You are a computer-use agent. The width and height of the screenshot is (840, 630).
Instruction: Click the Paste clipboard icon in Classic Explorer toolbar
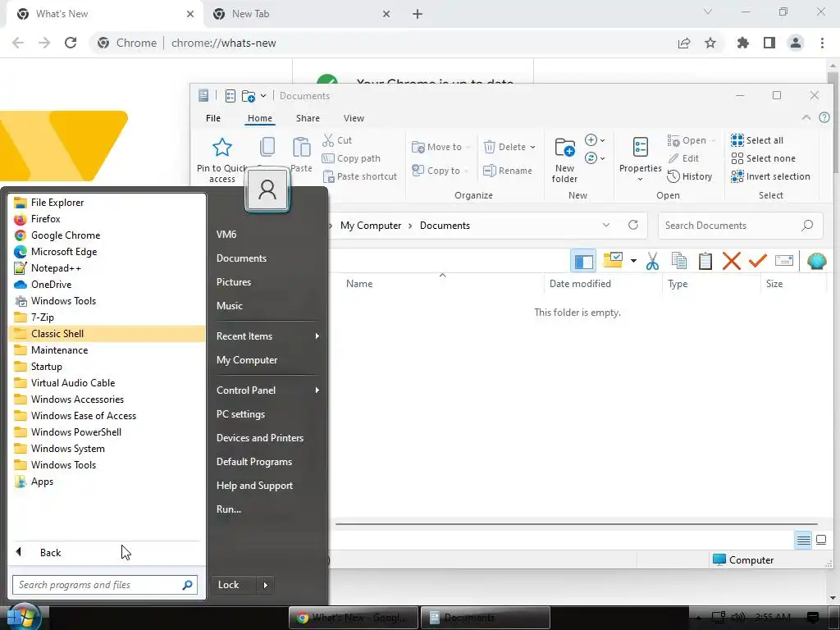[705, 261]
